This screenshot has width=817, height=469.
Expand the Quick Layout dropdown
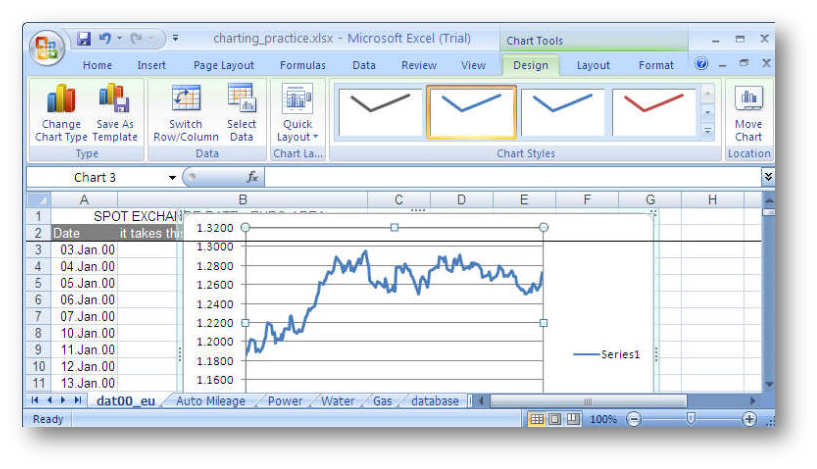tap(297, 137)
